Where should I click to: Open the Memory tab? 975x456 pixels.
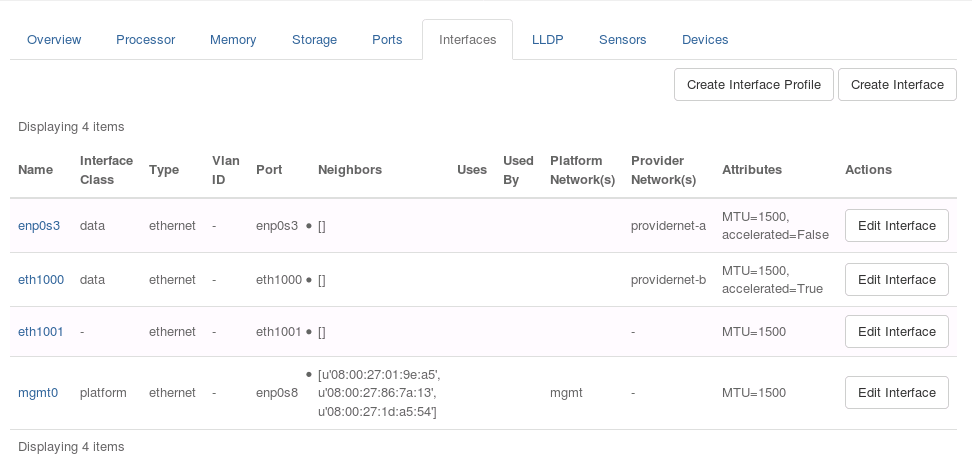(x=233, y=40)
